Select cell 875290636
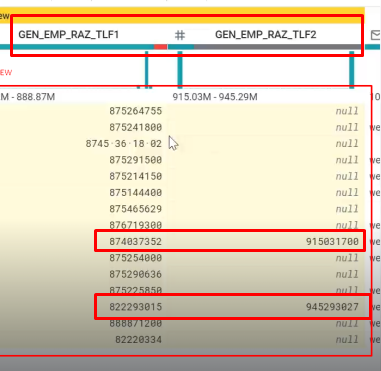 pyautogui.click(x=136, y=274)
